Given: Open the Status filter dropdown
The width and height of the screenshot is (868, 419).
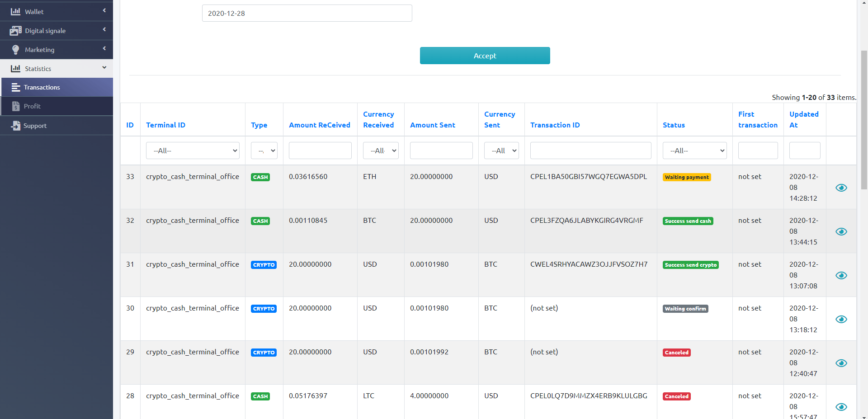Looking at the screenshot, I should click(694, 151).
